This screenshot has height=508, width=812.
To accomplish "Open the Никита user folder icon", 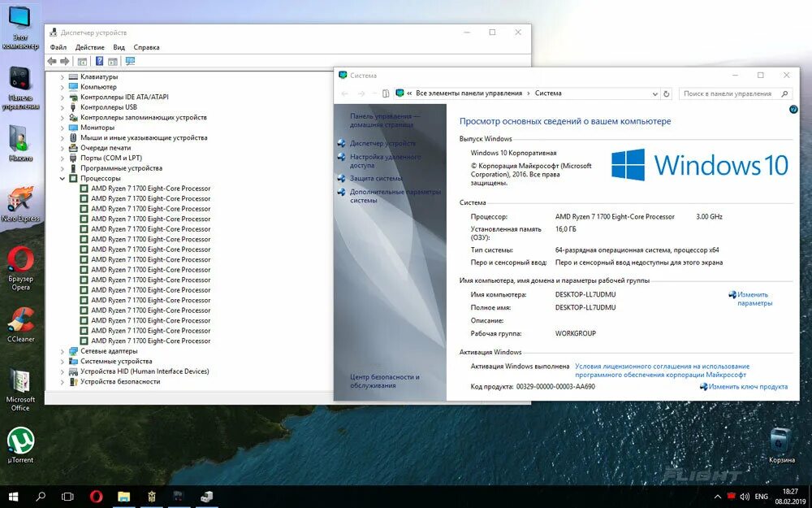I will 20,144.
